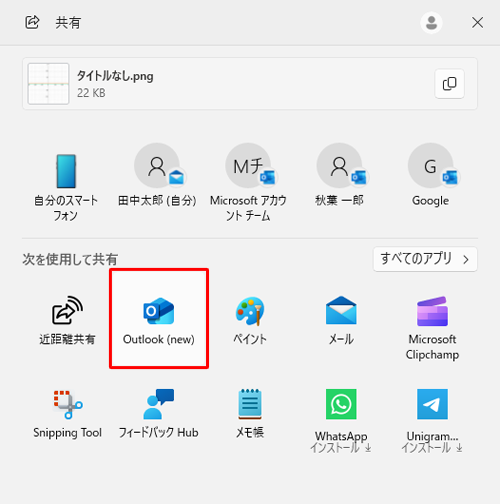Image resolution: width=500 pixels, height=504 pixels.
Task: Click the タイトルなし.png file name
Action: click(x=115, y=76)
